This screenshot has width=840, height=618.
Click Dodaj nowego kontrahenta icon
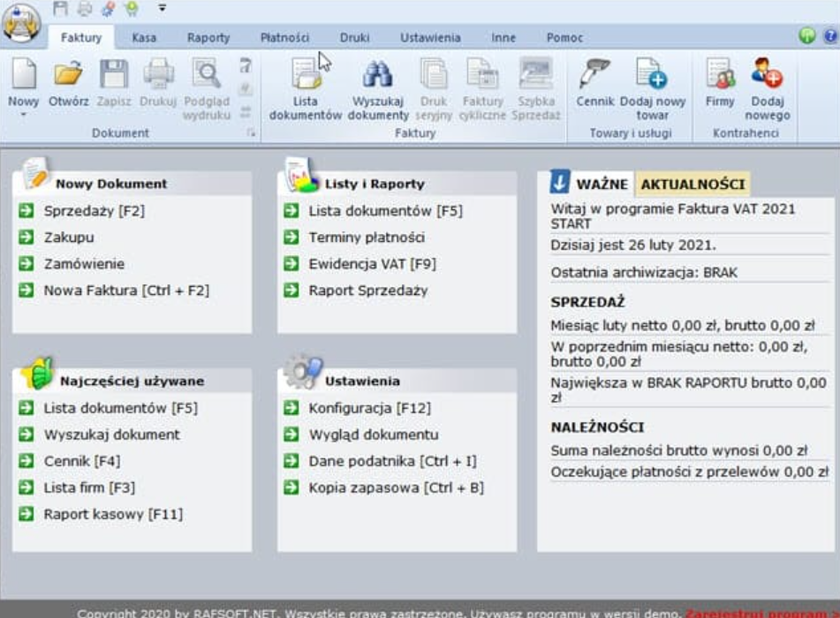tap(767, 75)
